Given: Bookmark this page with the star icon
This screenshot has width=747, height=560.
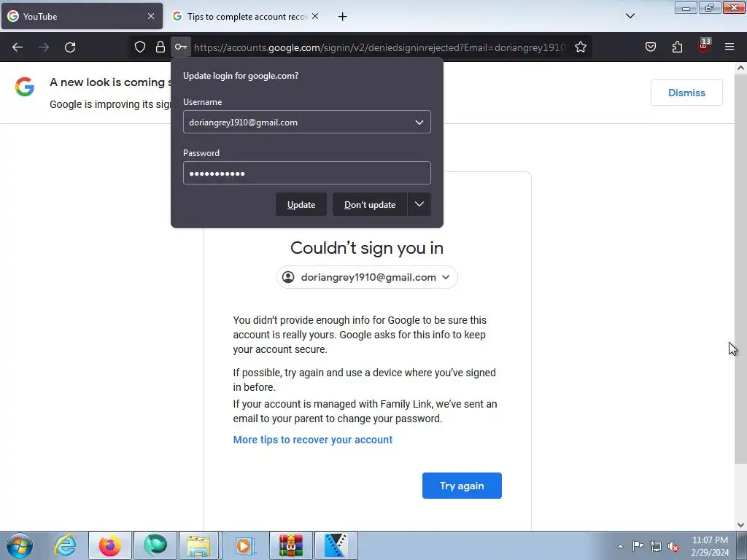Looking at the screenshot, I should pyautogui.click(x=580, y=47).
